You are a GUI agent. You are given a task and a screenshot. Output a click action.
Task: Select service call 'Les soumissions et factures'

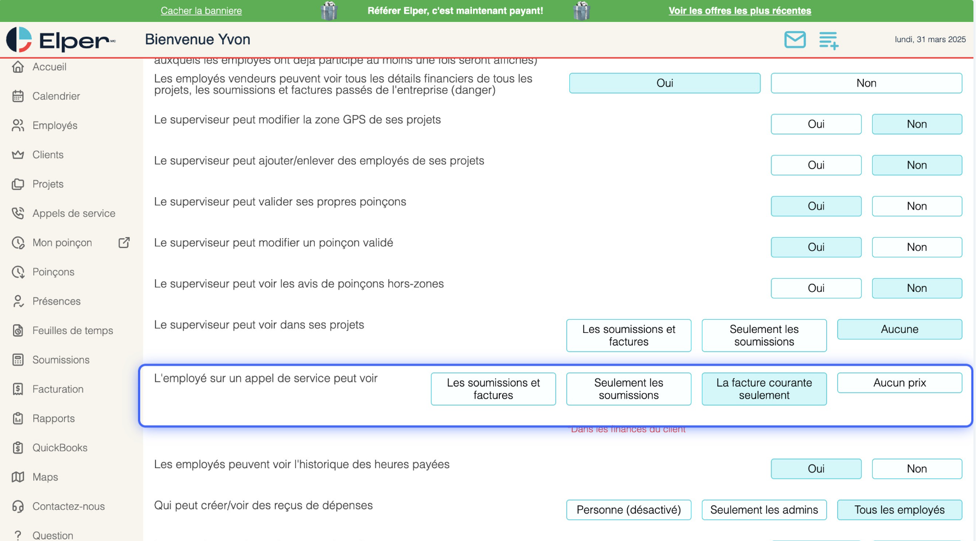point(493,389)
